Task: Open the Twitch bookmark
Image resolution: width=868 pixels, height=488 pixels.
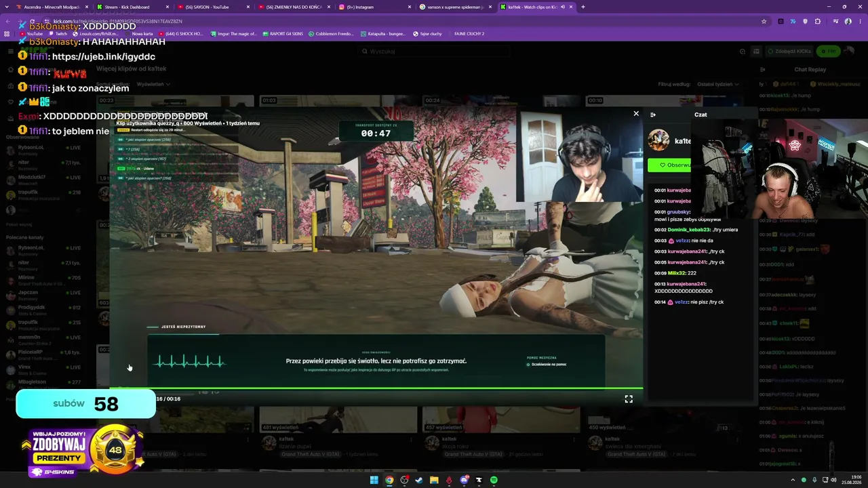Action: pyautogui.click(x=58, y=33)
